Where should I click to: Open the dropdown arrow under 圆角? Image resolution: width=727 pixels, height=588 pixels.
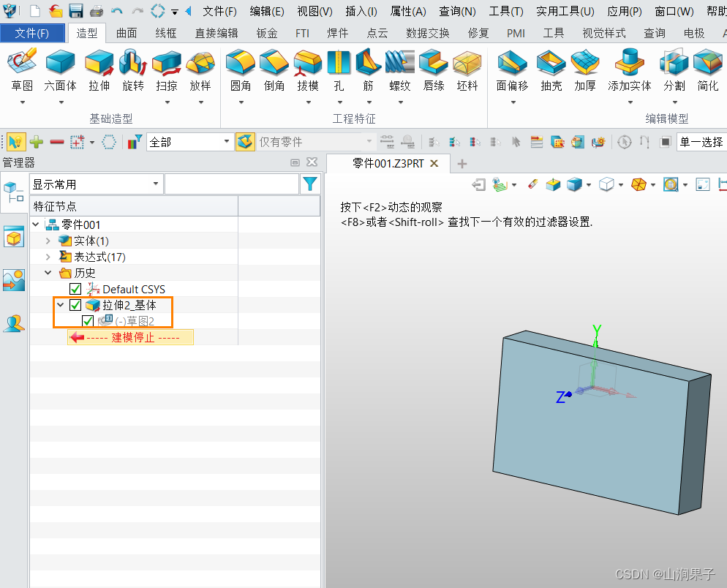(241, 102)
